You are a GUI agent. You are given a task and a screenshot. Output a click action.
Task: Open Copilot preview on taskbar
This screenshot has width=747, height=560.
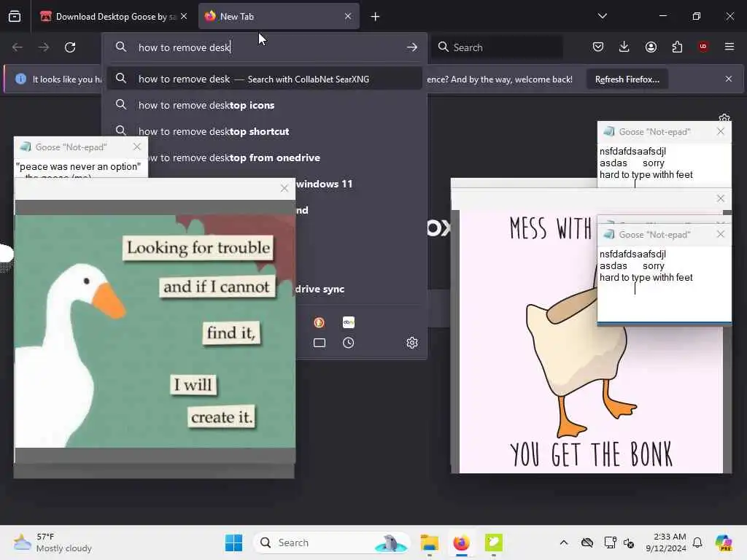[724, 542]
